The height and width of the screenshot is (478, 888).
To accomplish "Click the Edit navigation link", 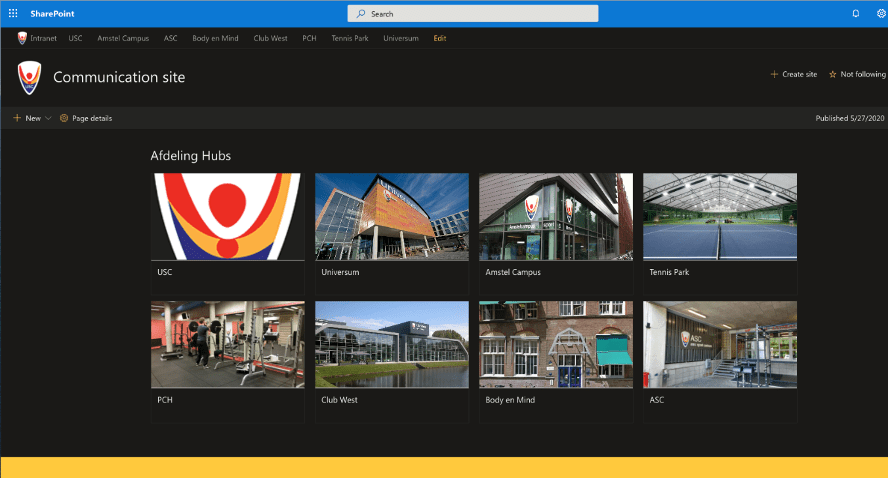I will [x=440, y=38].
